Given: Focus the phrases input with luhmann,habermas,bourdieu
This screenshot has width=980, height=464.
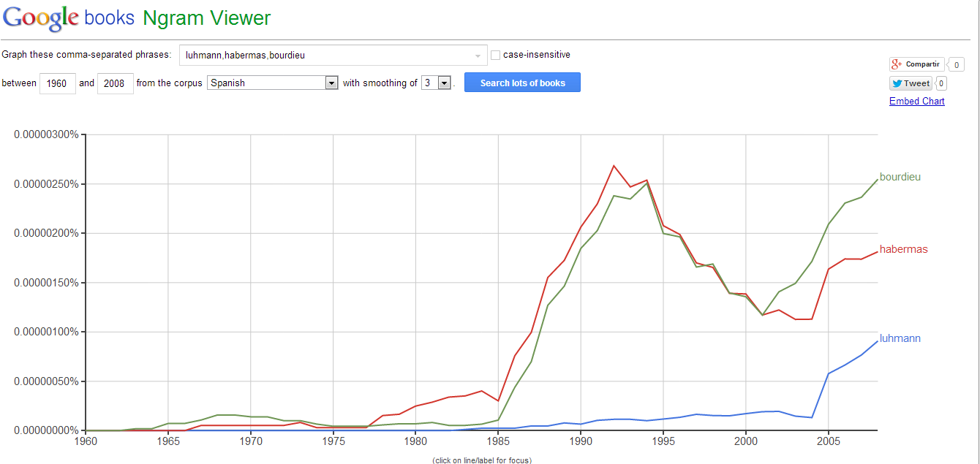Looking at the screenshot, I should (x=333, y=56).
